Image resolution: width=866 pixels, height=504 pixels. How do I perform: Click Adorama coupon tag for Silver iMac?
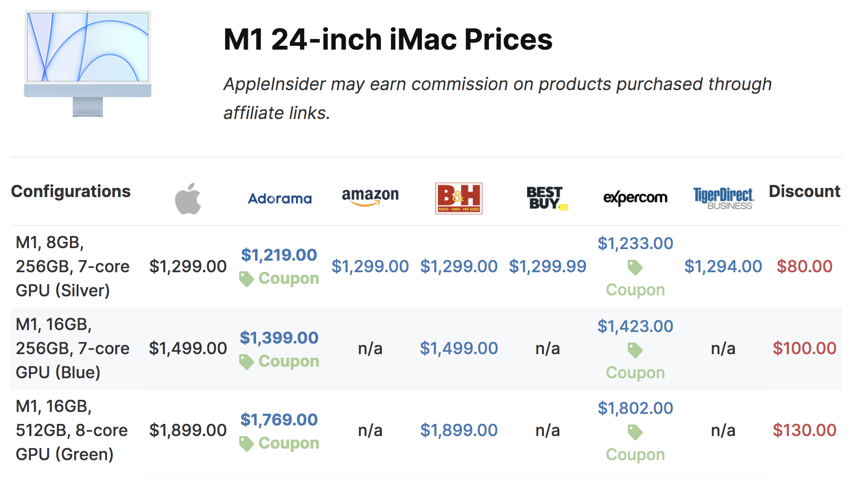click(x=246, y=279)
